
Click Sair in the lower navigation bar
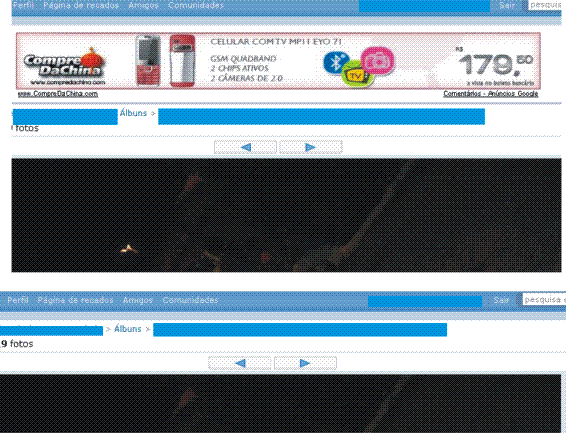point(501,300)
